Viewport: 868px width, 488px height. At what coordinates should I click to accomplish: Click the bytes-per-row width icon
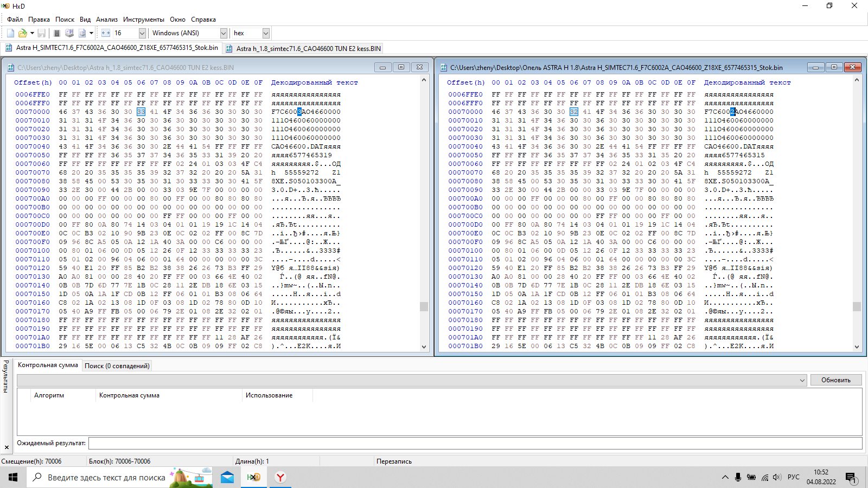[x=106, y=33]
